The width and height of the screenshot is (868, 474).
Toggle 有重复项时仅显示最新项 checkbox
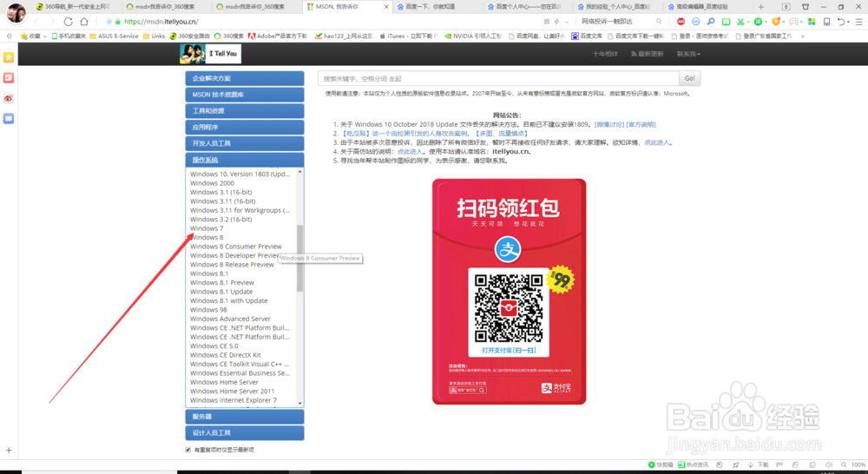pos(188,450)
